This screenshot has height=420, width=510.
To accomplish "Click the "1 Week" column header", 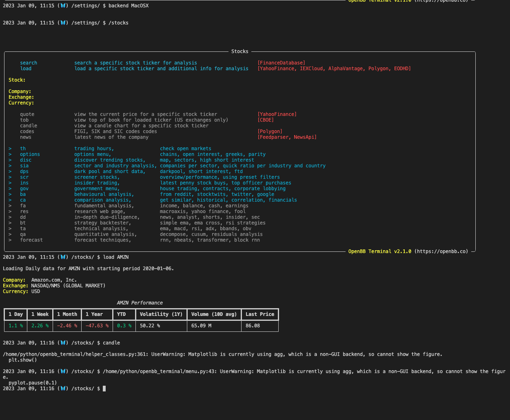I will 40,314.
